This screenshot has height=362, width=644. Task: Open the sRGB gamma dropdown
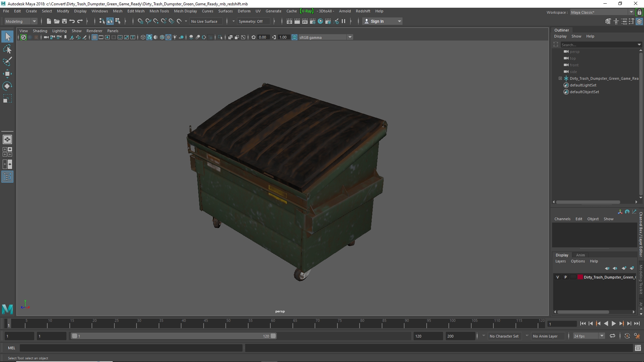click(325, 37)
